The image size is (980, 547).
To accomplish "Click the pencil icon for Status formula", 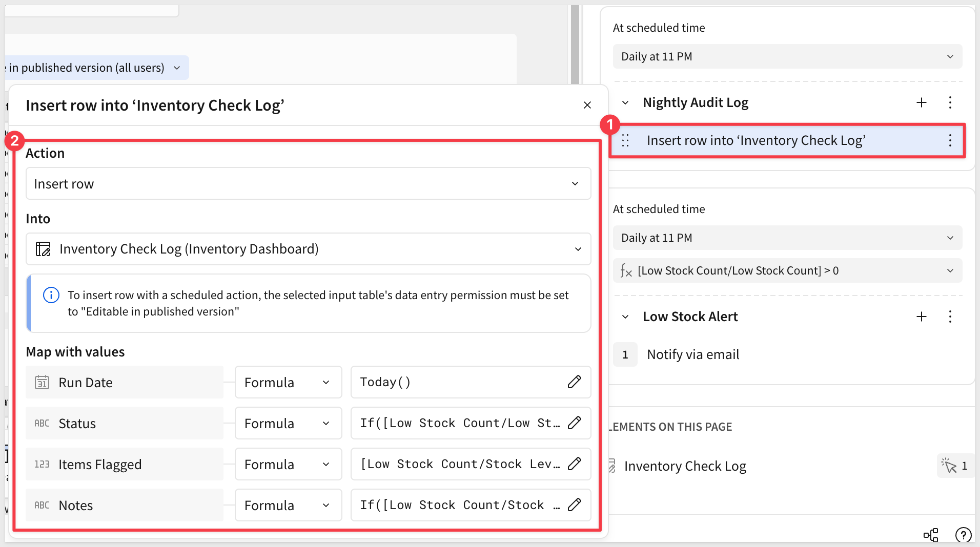I will point(574,423).
